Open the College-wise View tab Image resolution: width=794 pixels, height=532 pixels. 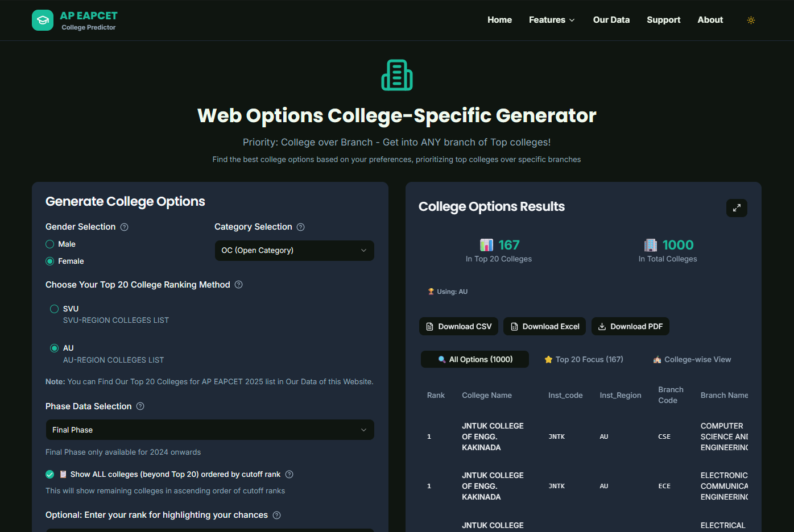click(692, 359)
